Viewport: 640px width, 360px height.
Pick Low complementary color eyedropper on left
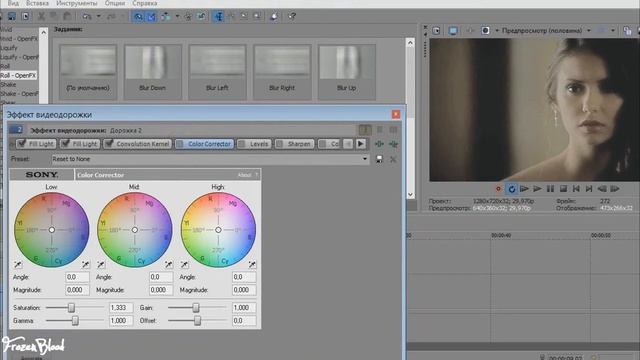tap(18, 264)
